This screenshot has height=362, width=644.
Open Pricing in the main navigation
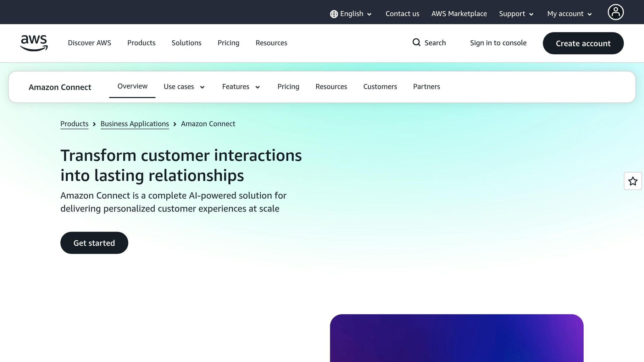229,43
